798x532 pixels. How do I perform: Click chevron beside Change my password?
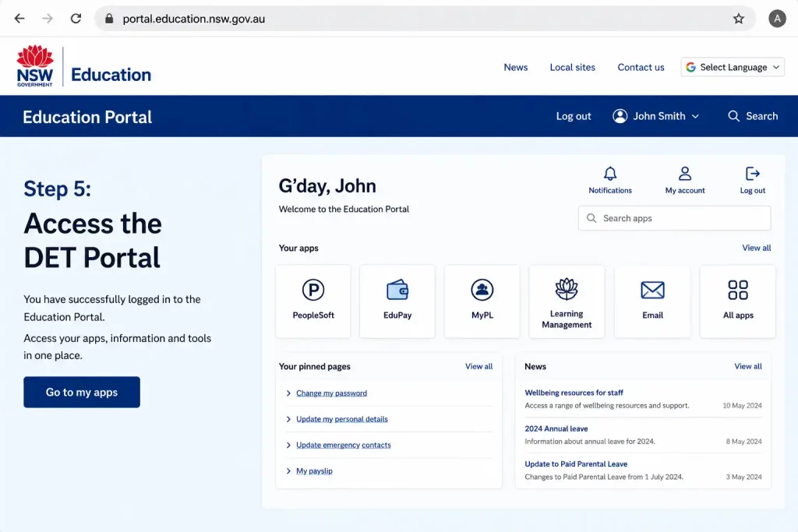click(x=288, y=393)
